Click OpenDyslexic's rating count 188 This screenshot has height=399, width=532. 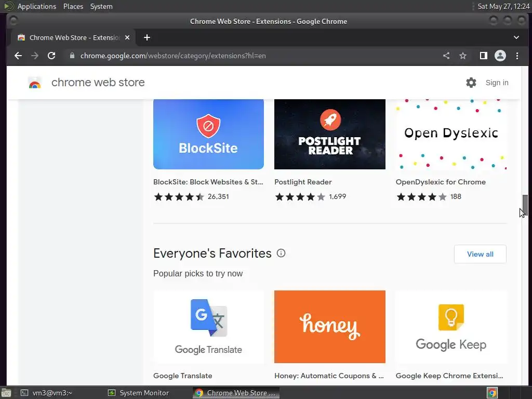pyautogui.click(x=456, y=196)
